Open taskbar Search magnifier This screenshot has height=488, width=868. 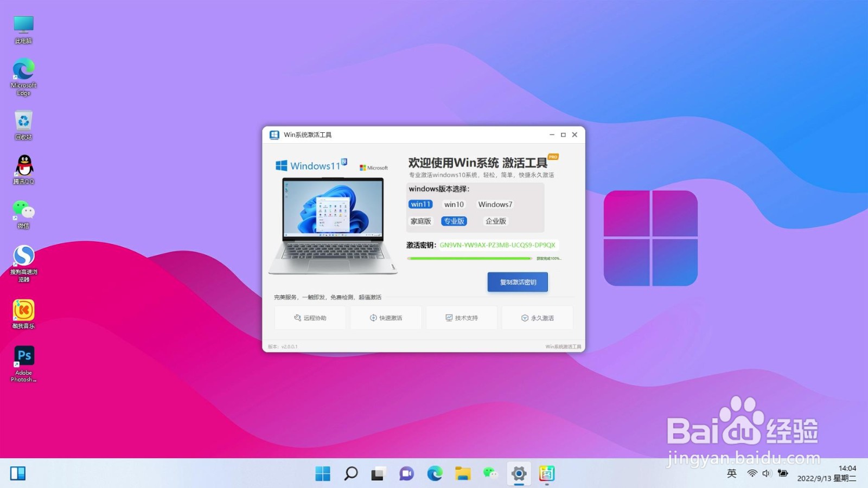[x=351, y=473]
